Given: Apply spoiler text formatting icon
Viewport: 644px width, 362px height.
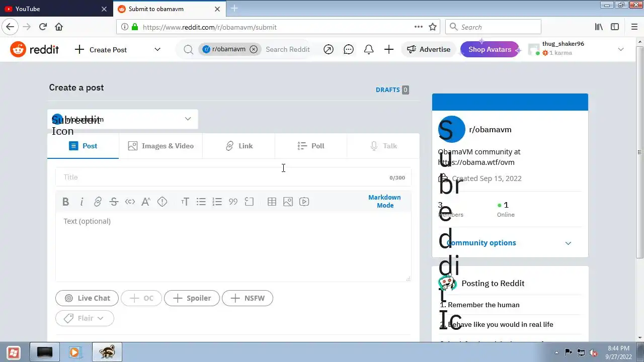Looking at the screenshot, I should (x=162, y=202).
